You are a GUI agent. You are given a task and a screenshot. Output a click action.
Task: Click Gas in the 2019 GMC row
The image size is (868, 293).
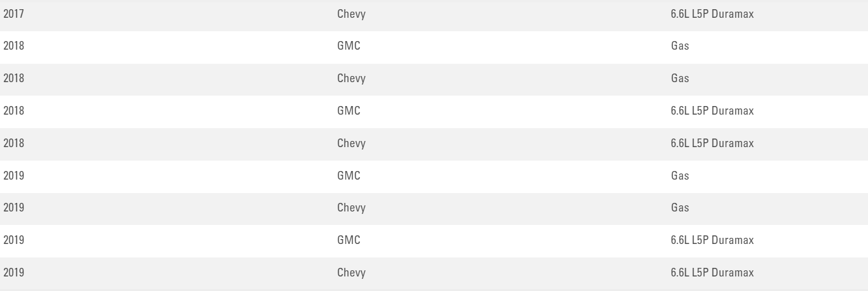click(x=680, y=176)
